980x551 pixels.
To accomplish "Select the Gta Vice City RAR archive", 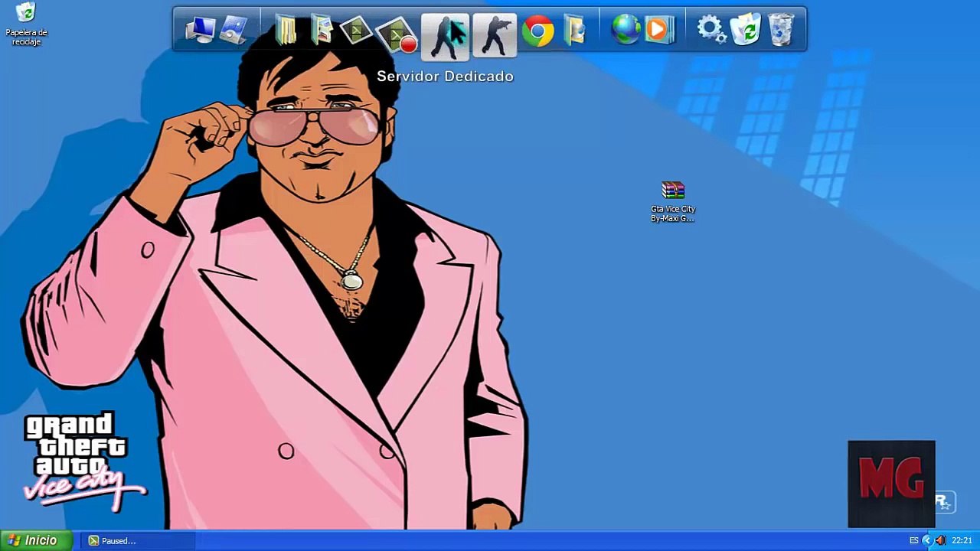I will 673,202.
